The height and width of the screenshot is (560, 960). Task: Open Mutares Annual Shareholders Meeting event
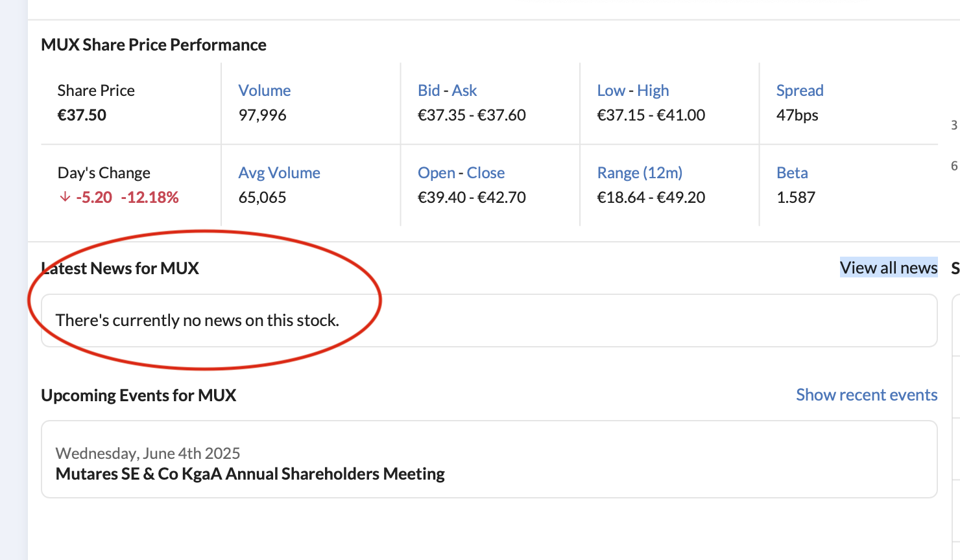point(250,474)
